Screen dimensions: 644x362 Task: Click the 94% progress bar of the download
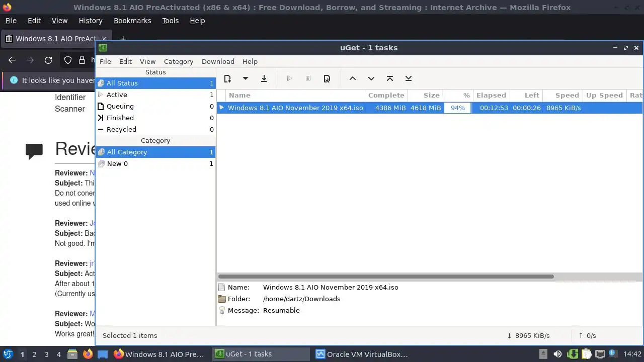click(458, 108)
